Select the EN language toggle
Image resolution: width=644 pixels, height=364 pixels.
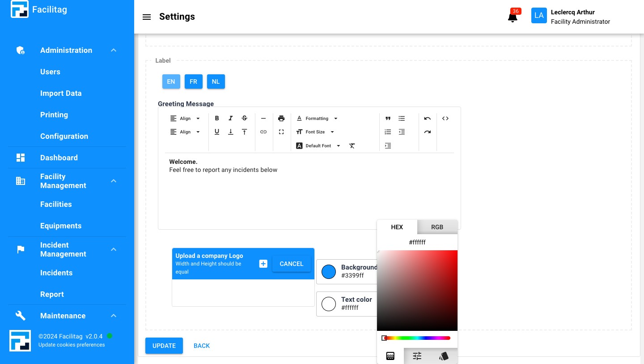click(x=171, y=81)
